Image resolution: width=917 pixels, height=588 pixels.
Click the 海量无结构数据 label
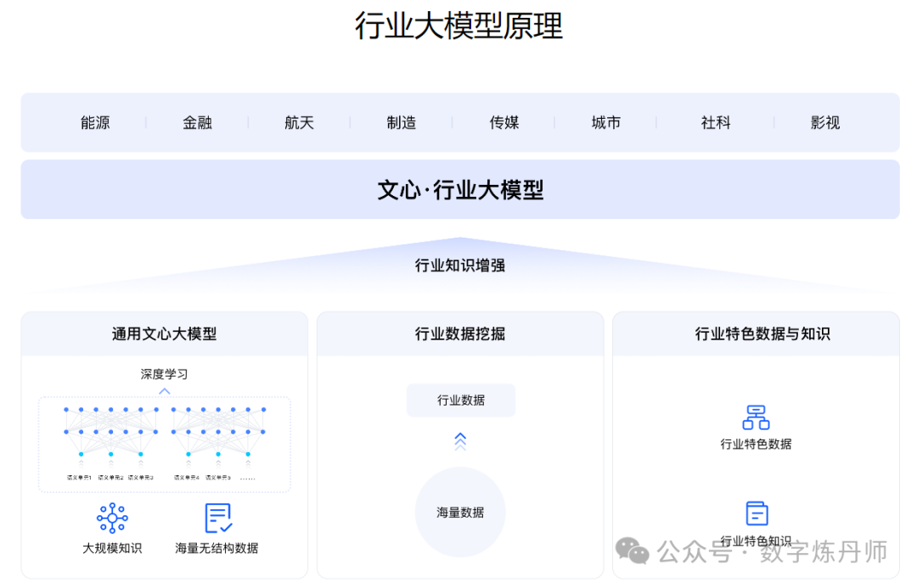pyautogui.click(x=217, y=548)
